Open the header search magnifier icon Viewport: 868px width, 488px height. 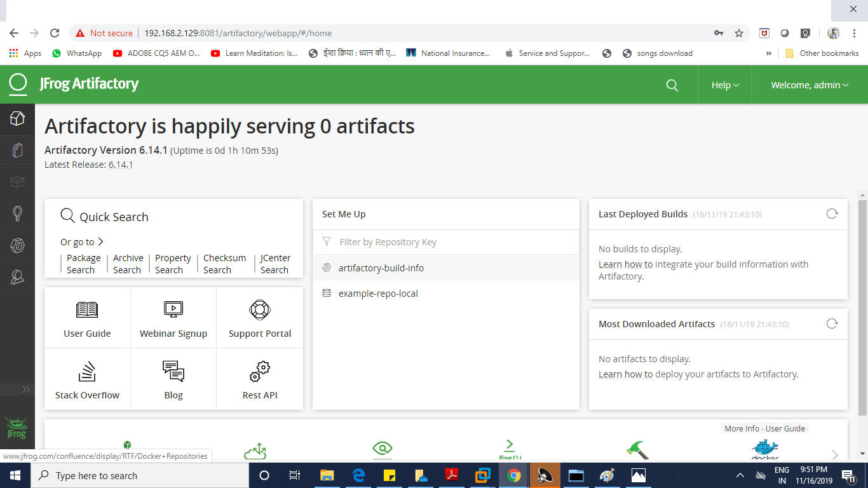[672, 85]
